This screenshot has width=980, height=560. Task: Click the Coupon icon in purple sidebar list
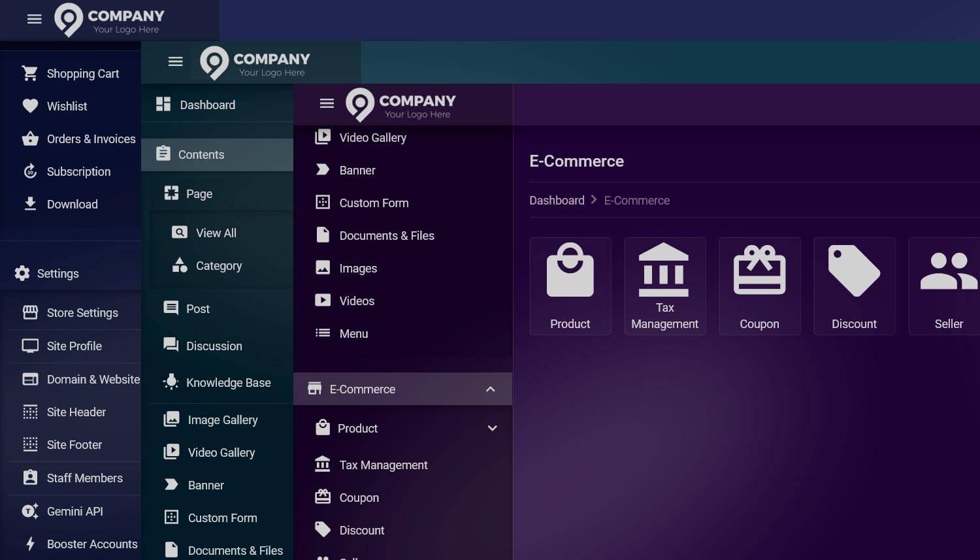coord(323,497)
